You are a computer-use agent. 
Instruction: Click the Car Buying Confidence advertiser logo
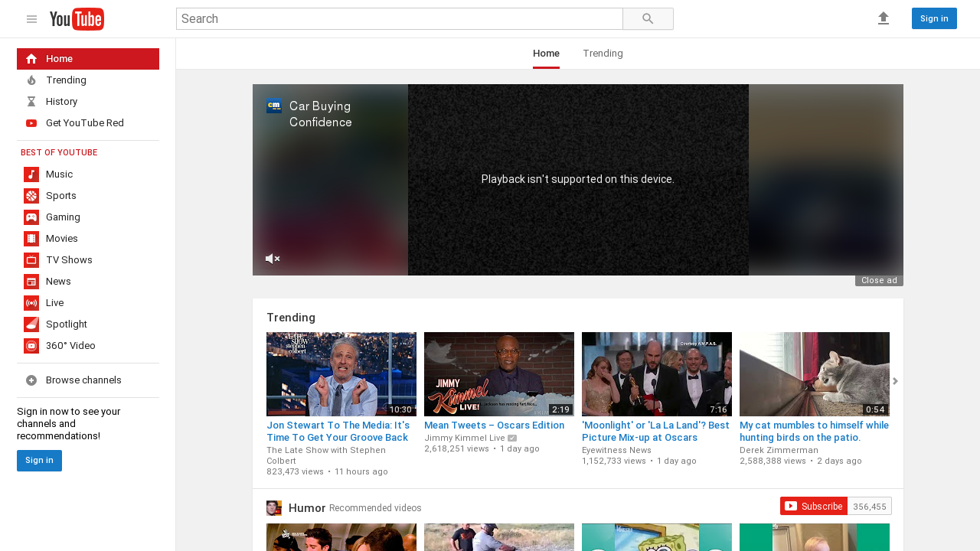click(274, 106)
